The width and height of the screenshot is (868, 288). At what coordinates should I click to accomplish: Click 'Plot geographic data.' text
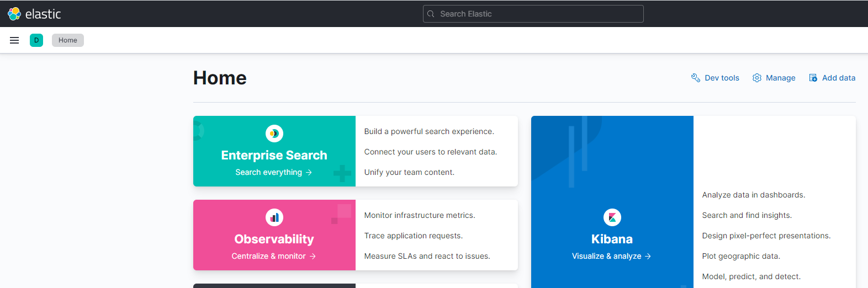tap(741, 256)
